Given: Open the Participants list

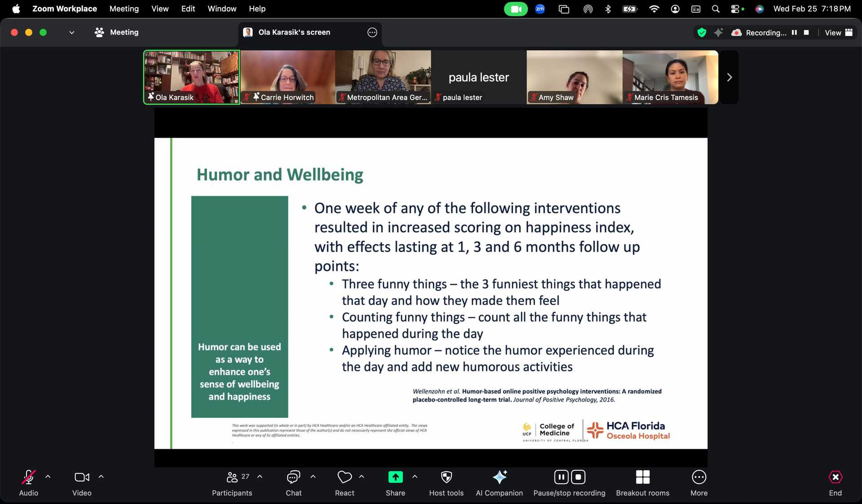Looking at the screenshot, I should click(x=232, y=478).
